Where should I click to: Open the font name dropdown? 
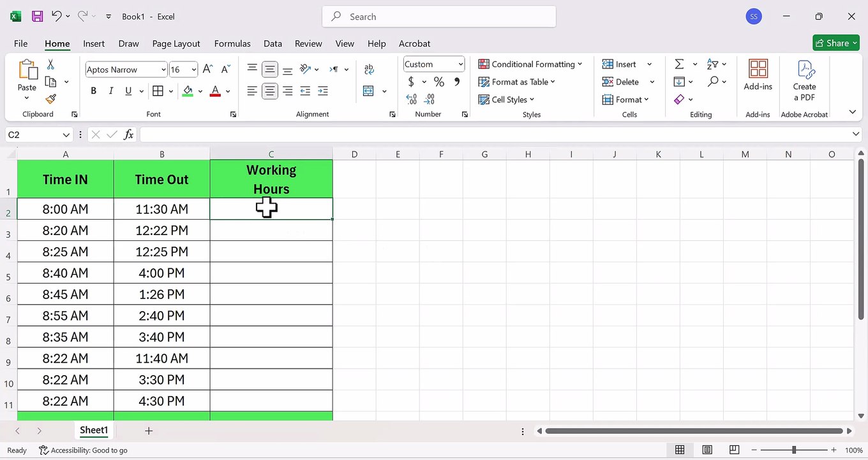[x=163, y=70]
